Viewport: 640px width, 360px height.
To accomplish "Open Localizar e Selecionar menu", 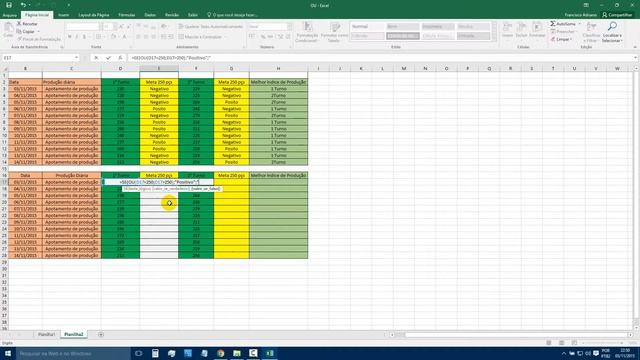I will point(612,32).
